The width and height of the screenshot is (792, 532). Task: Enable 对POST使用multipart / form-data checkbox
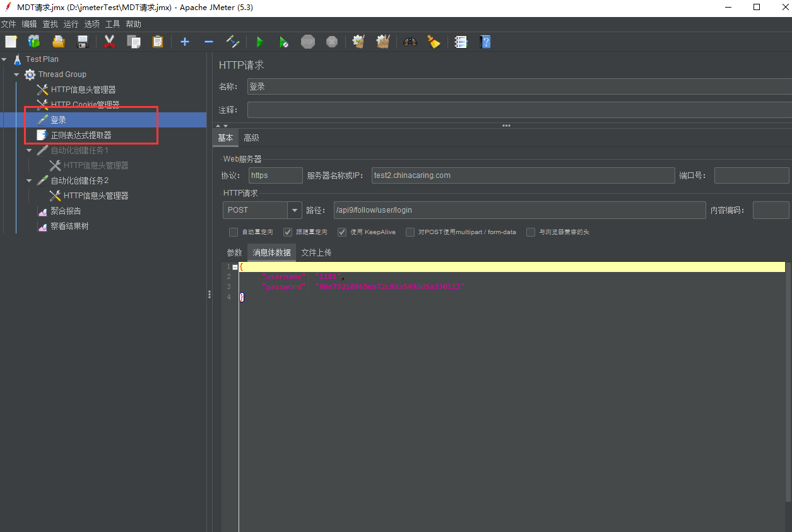410,232
